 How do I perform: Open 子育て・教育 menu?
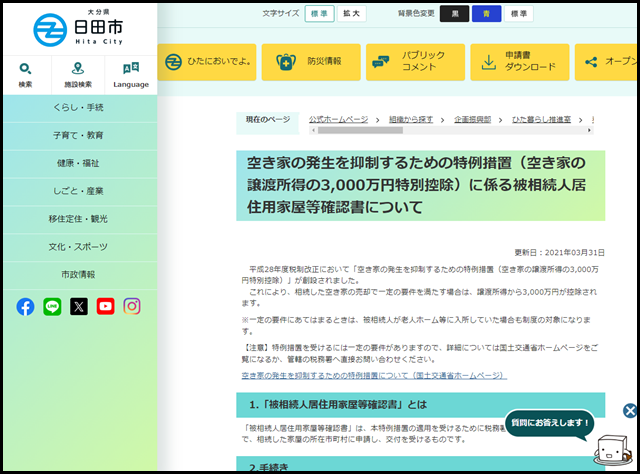point(78,136)
